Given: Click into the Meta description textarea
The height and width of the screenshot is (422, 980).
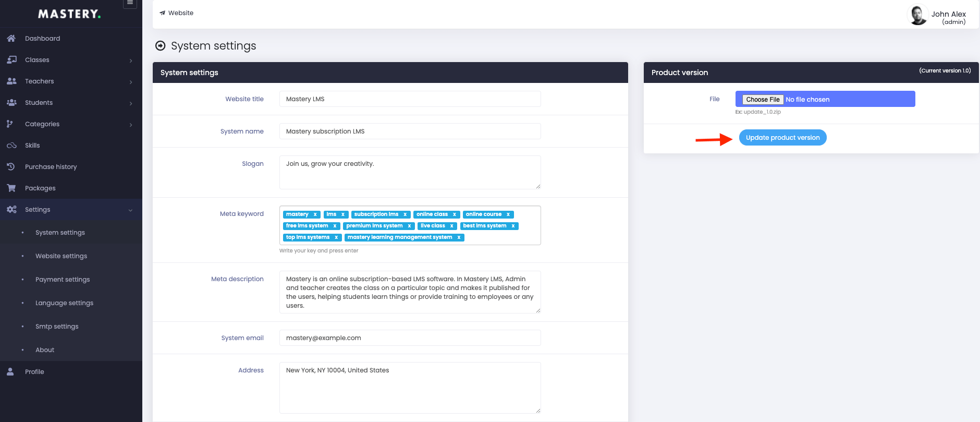Looking at the screenshot, I should pos(410,292).
